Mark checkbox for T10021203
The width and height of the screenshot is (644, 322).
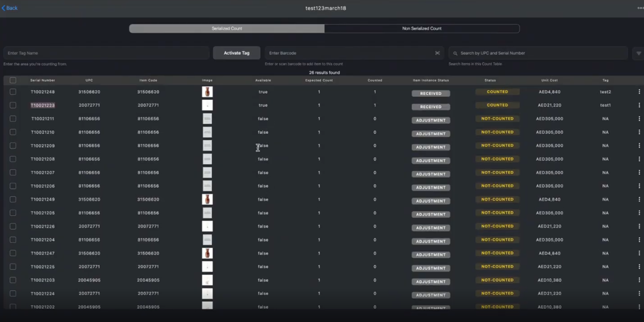pyautogui.click(x=13, y=280)
